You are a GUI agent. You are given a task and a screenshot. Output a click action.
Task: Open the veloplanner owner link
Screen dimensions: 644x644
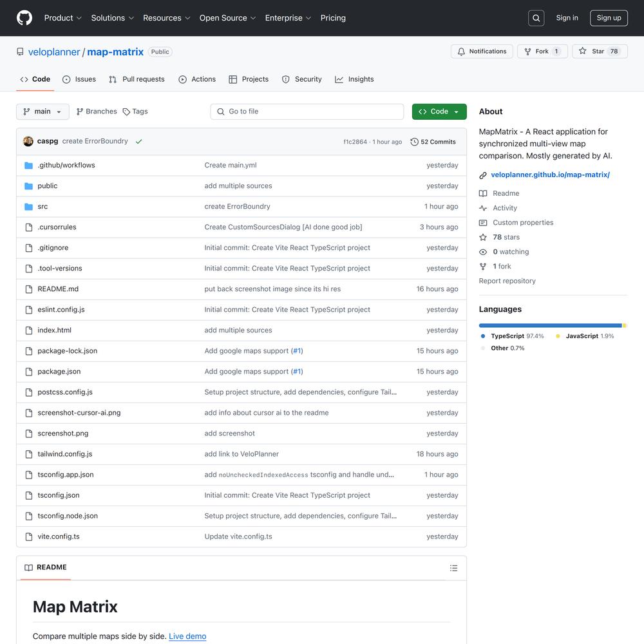coord(54,52)
